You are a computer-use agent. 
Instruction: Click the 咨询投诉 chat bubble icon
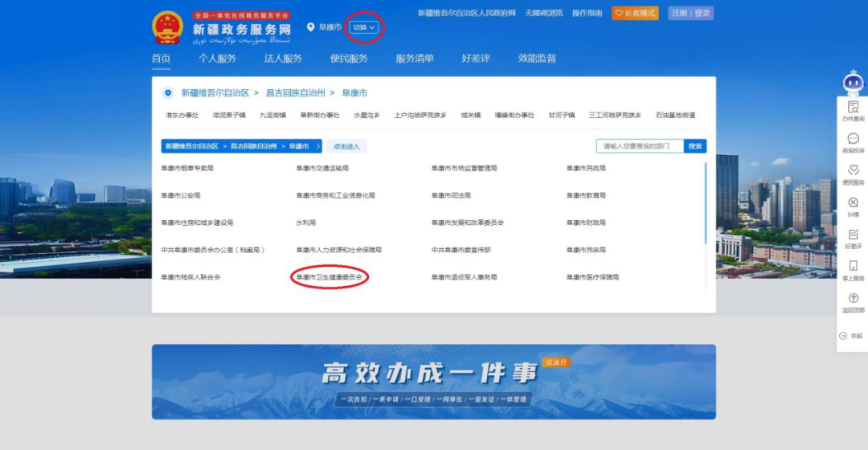(x=853, y=143)
